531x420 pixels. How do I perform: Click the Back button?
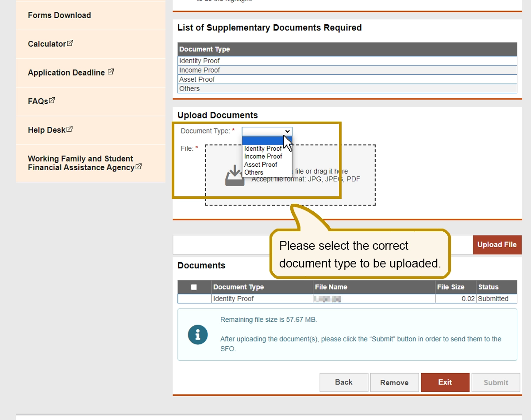(x=344, y=382)
